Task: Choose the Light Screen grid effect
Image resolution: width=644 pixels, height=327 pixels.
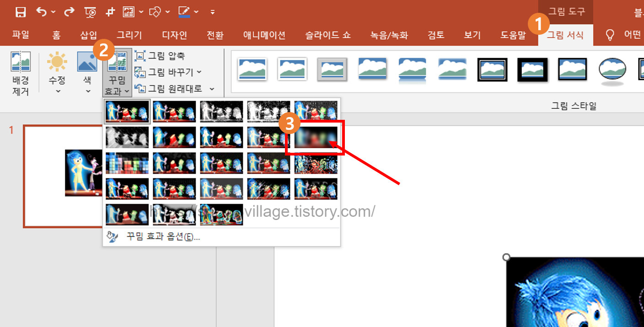Action: [127, 163]
